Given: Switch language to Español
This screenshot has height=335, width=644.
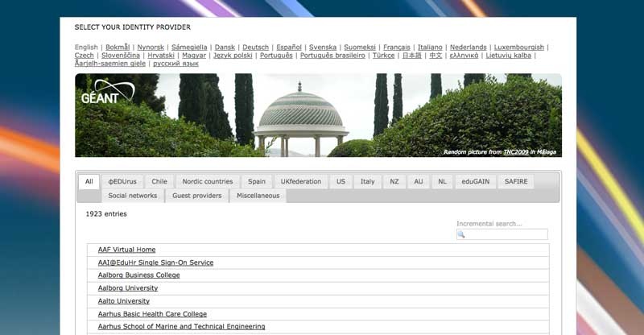Looking at the screenshot, I should coord(289,48).
